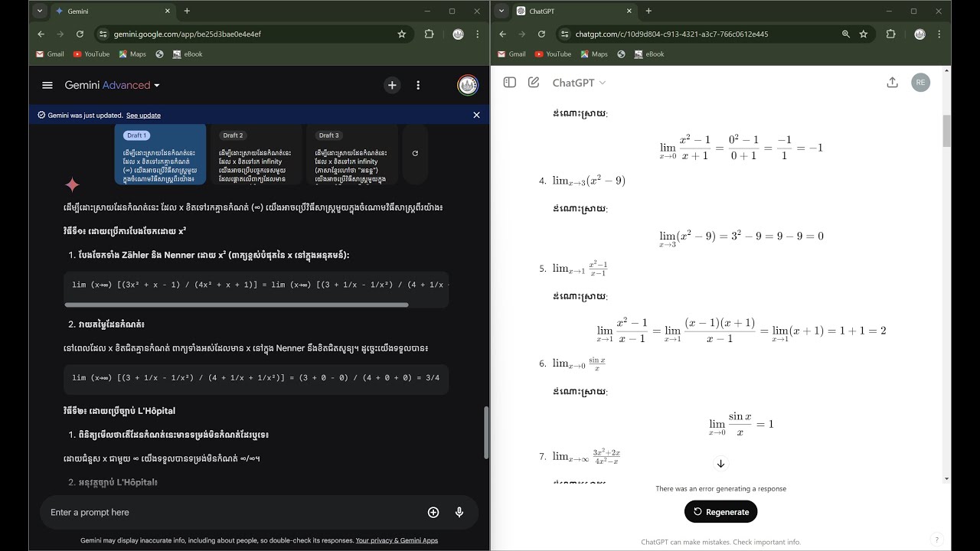Open Maps bookmark in Gemini window
Viewport: 980px width, 551px height.
click(x=132, y=54)
